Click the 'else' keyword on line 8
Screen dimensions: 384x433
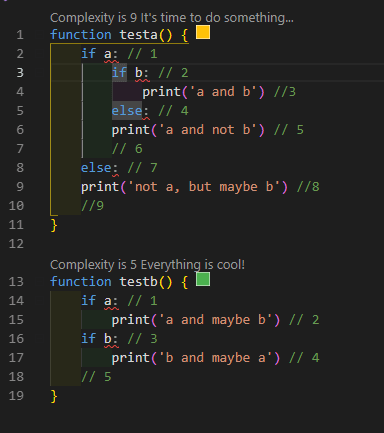click(x=96, y=168)
